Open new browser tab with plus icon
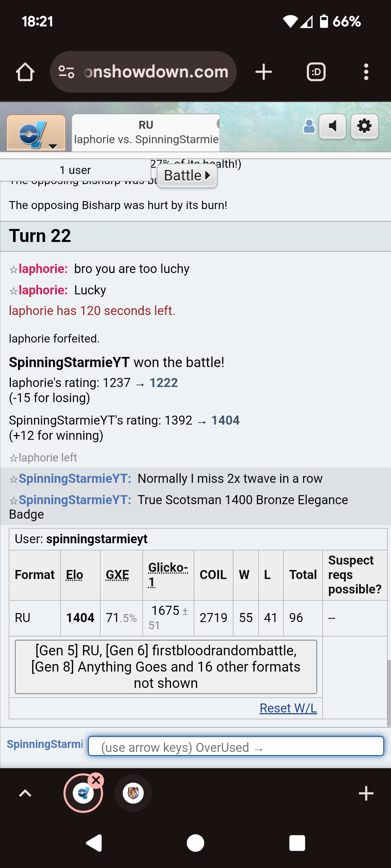This screenshot has width=391, height=868. point(264,72)
